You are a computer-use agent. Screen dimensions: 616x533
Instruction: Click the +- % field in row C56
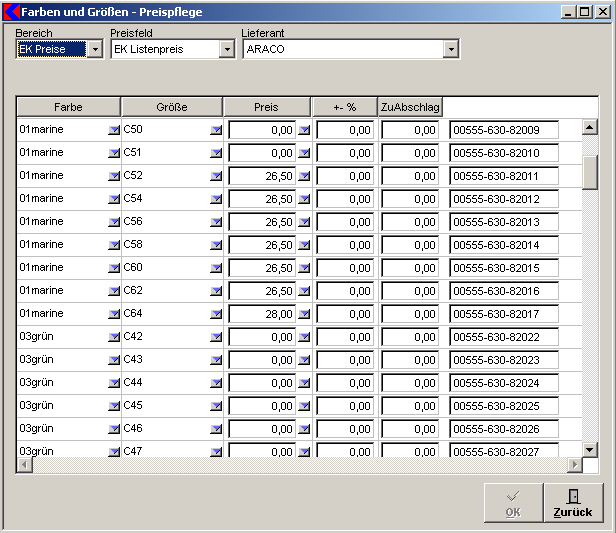345,222
